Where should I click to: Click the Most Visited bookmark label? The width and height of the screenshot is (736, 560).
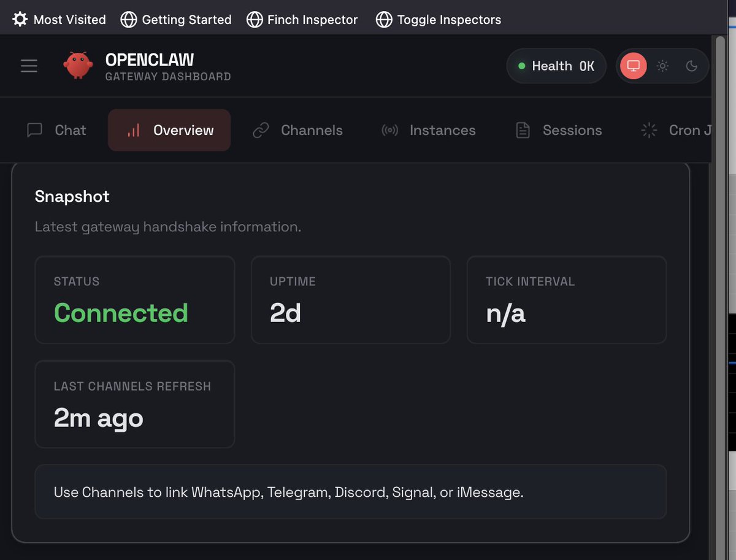coord(69,20)
